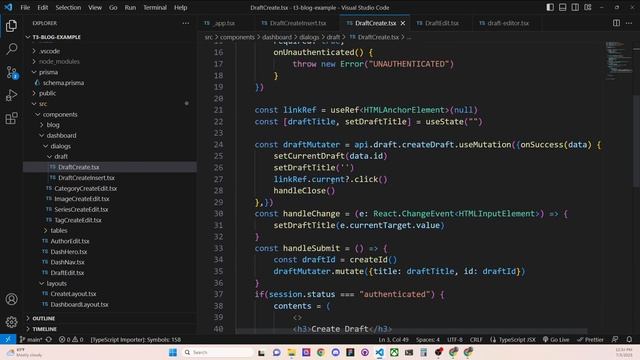640x360 pixels.
Task: Expand the blog folder
Action: (53, 125)
